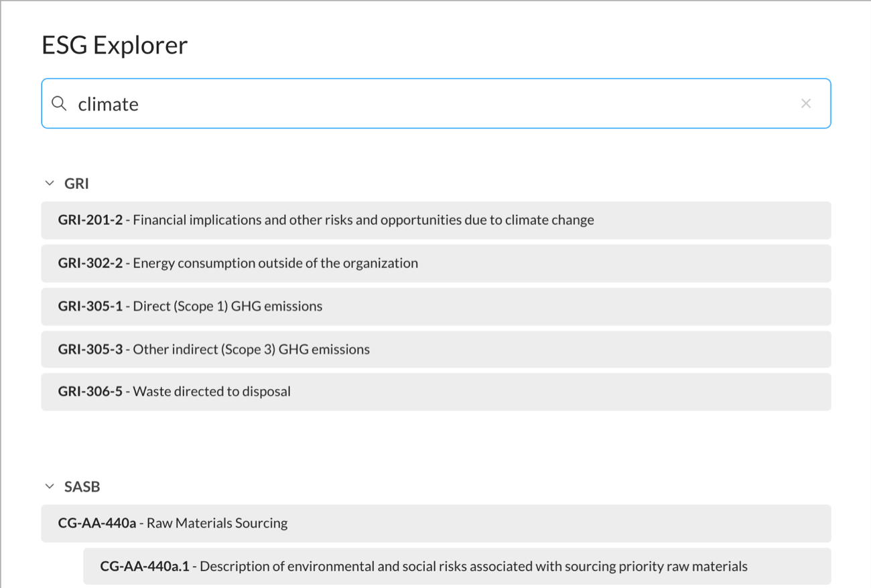The image size is (871, 588).
Task: Click the search magnifier icon
Action: [60, 103]
